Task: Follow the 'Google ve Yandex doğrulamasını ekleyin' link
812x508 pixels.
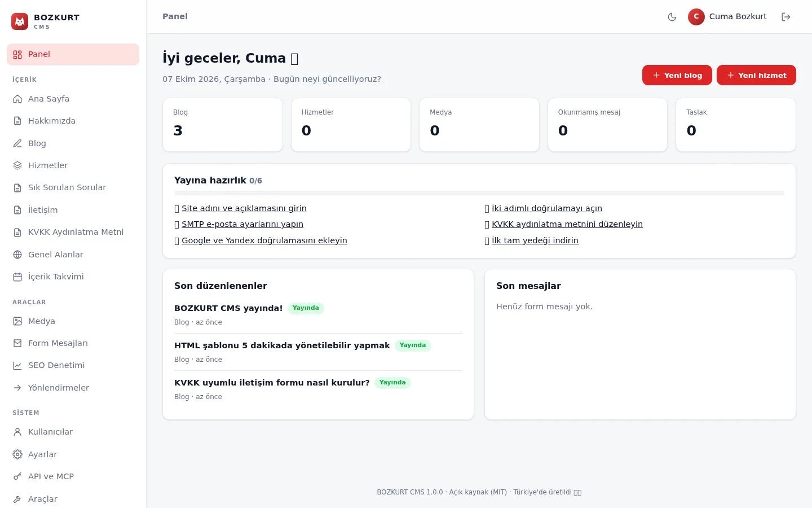Action: (264, 240)
